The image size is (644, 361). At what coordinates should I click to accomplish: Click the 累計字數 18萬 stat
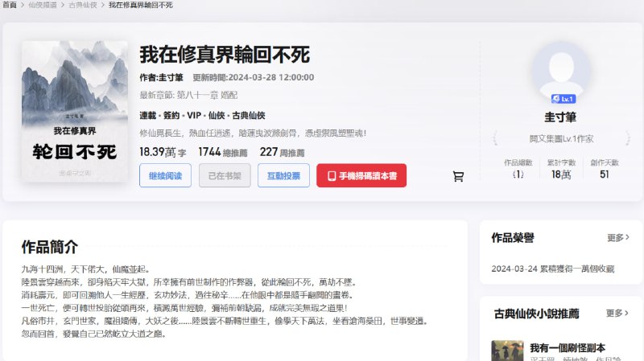coord(561,169)
